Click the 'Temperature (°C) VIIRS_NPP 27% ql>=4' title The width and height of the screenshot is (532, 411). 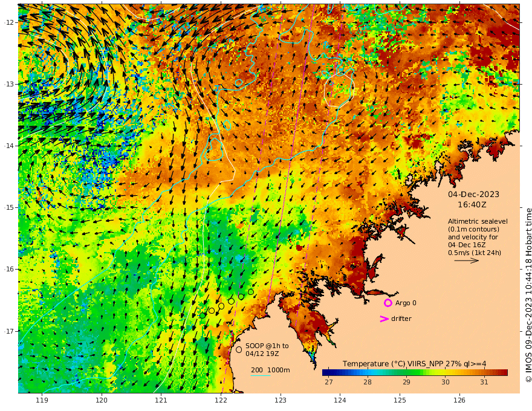(414, 364)
